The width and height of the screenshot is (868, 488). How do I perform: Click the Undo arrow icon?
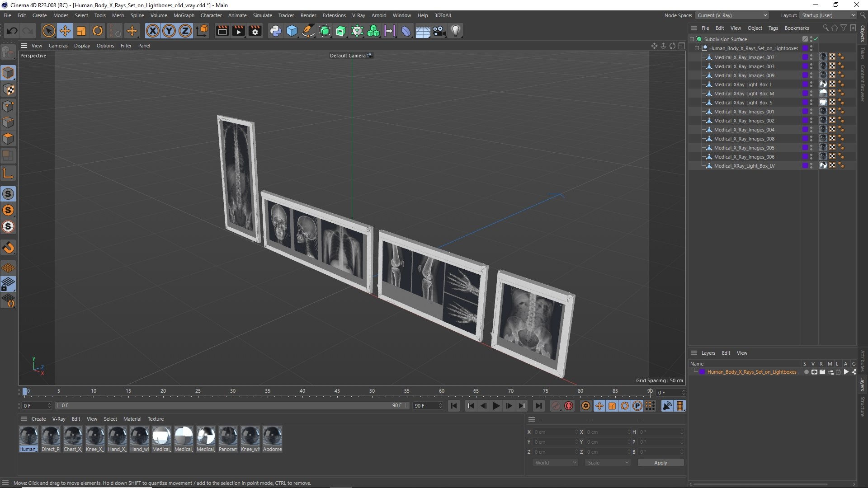12,31
